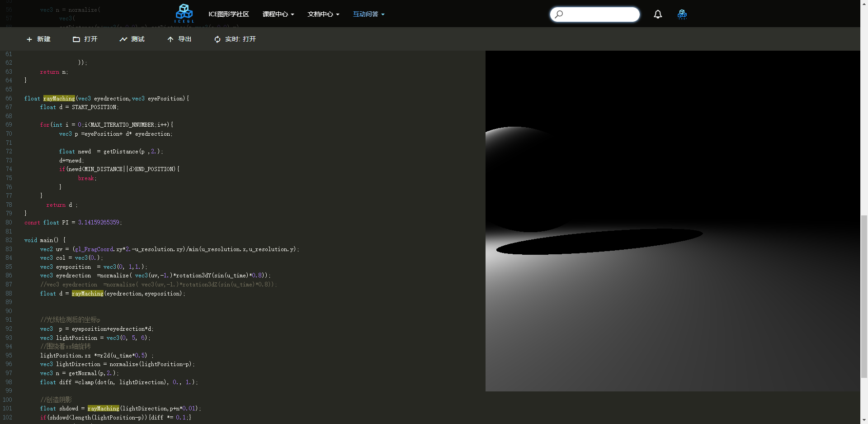This screenshot has width=868, height=424.
Task: Open the user avatar icon
Action: pos(682,14)
